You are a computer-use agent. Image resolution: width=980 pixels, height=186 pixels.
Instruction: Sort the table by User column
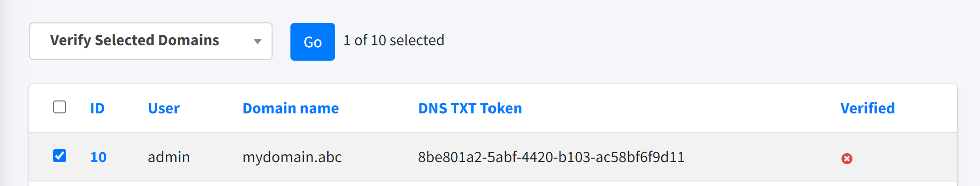click(164, 108)
